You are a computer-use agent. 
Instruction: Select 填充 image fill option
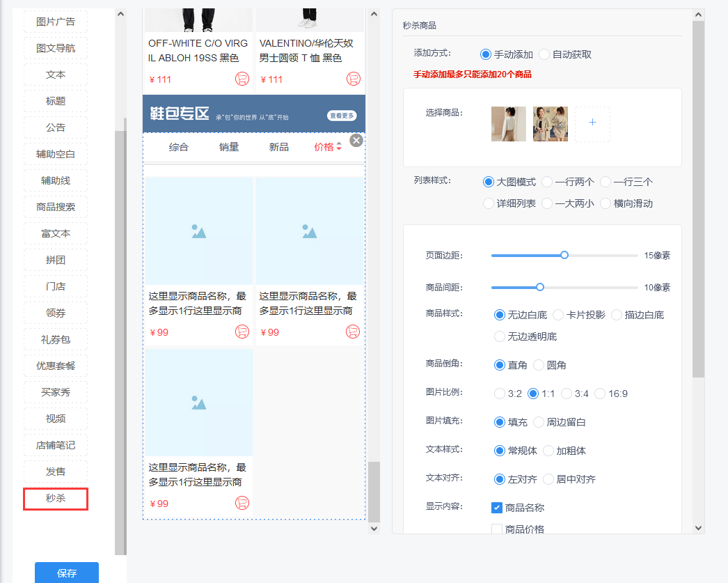pos(499,422)
